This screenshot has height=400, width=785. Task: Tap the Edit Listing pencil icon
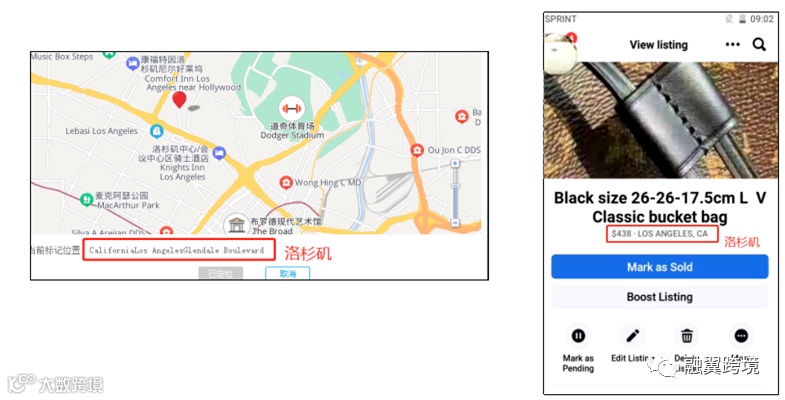633,335
